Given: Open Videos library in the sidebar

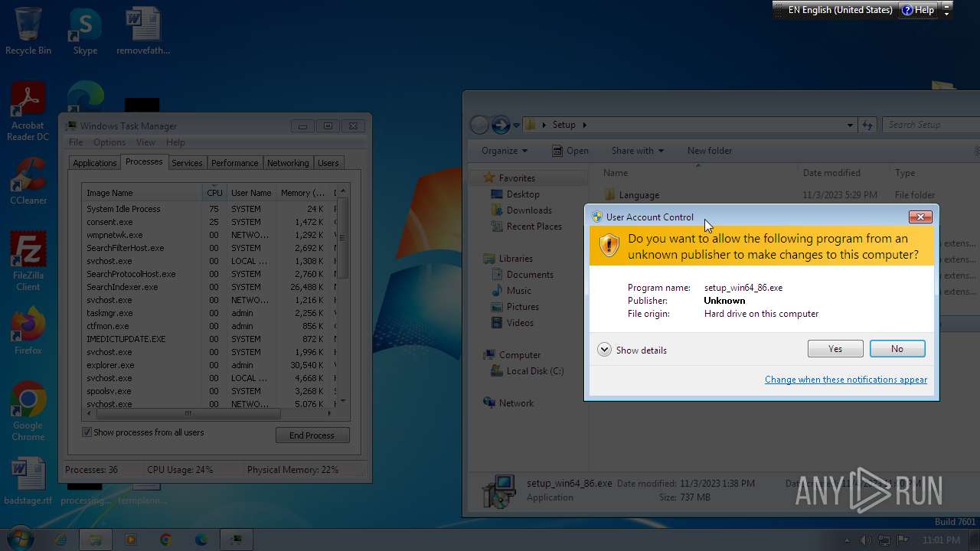Looking at the screenshot, I should 520,323.
